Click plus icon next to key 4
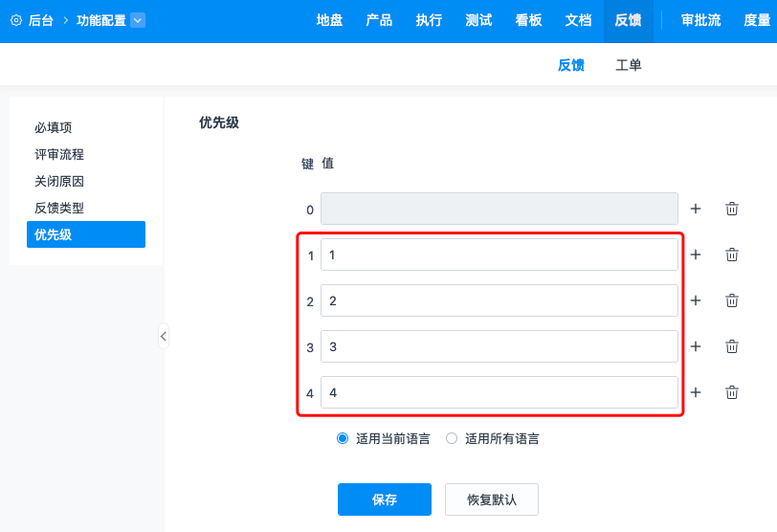 696,392
